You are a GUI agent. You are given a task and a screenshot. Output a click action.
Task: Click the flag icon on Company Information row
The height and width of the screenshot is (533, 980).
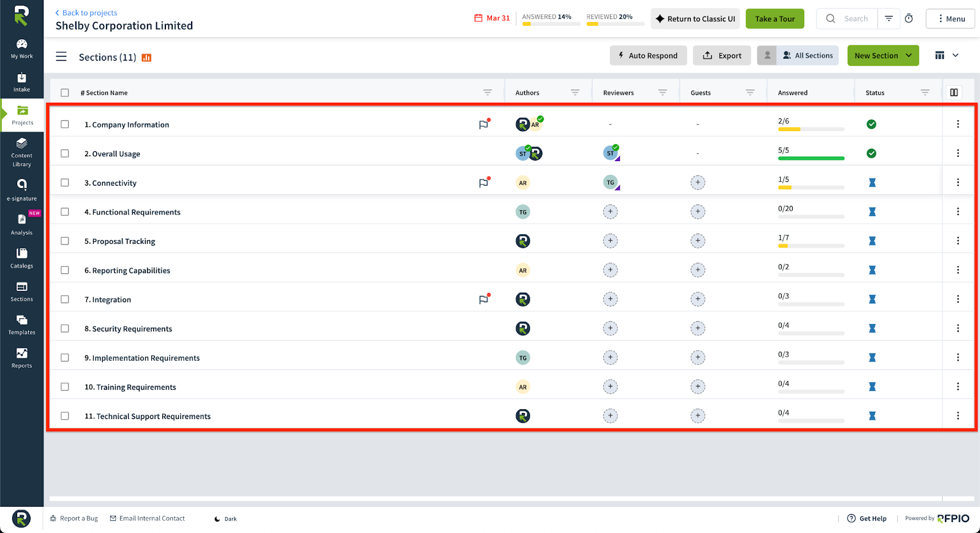click(x=484, y=124)
